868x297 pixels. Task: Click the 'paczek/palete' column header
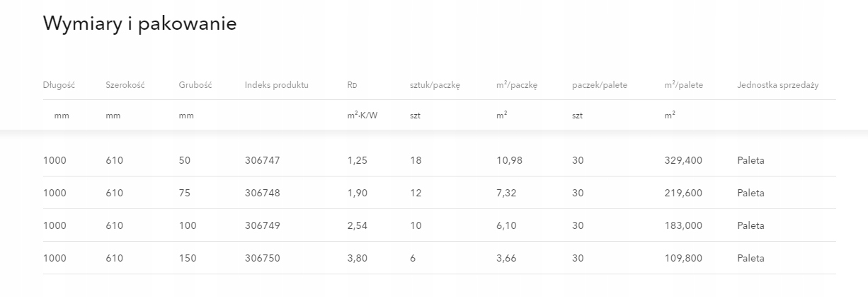[x=600, y=85]
